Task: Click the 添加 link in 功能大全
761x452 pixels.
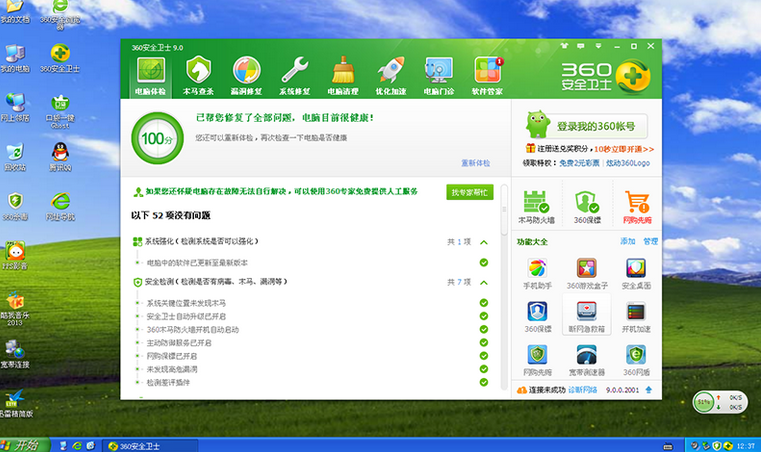Action: click(628, 241)
